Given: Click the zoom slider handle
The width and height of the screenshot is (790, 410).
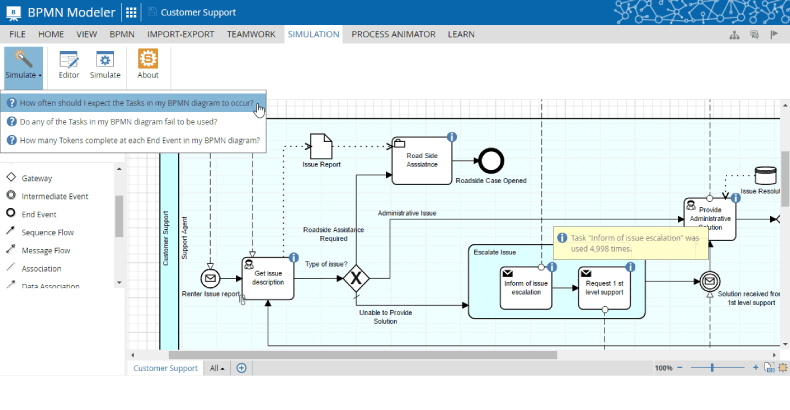Looking at the screenshot, I should (x=712, y=368).
